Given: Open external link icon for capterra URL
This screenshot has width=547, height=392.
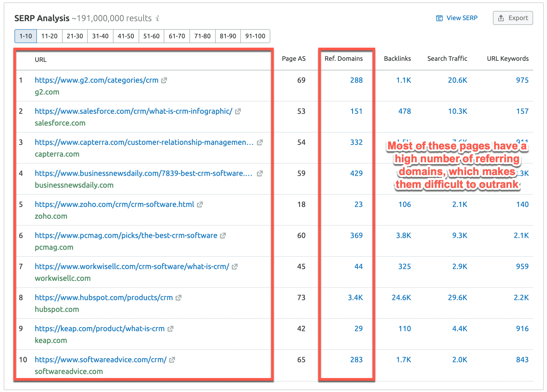Looking at the screenshot, I should click(260, 142).
